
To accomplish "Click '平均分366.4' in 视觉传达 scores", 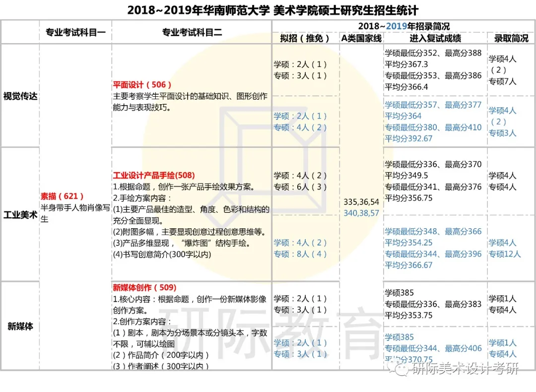I will 406,87.
